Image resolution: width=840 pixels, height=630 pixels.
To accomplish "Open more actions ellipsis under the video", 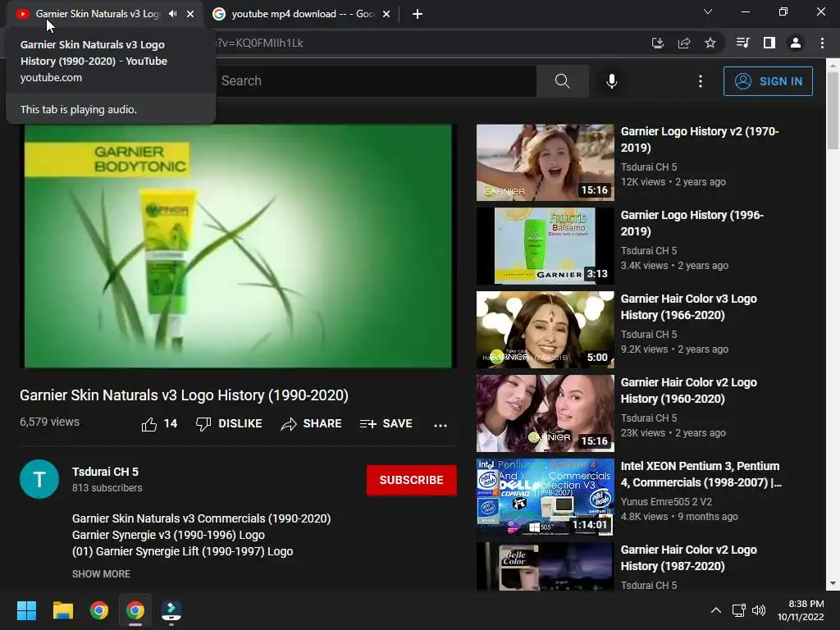I will click(x=441, y=425).
